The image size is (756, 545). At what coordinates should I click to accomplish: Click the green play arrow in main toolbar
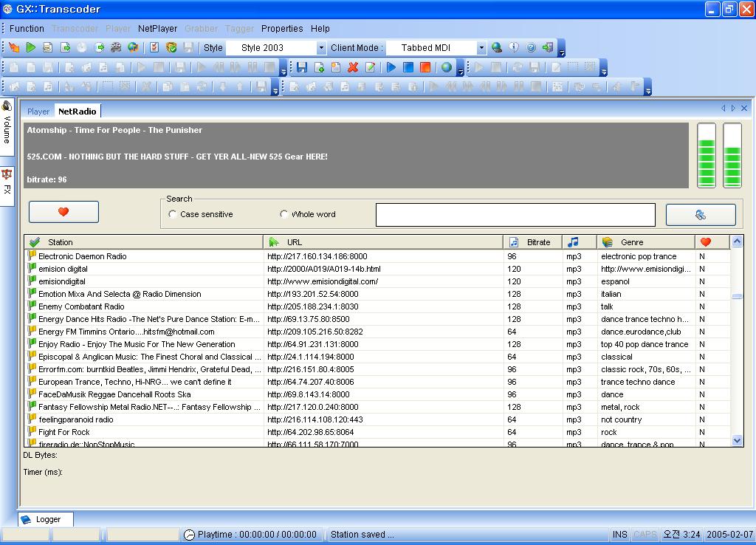(x=30, y=48)
